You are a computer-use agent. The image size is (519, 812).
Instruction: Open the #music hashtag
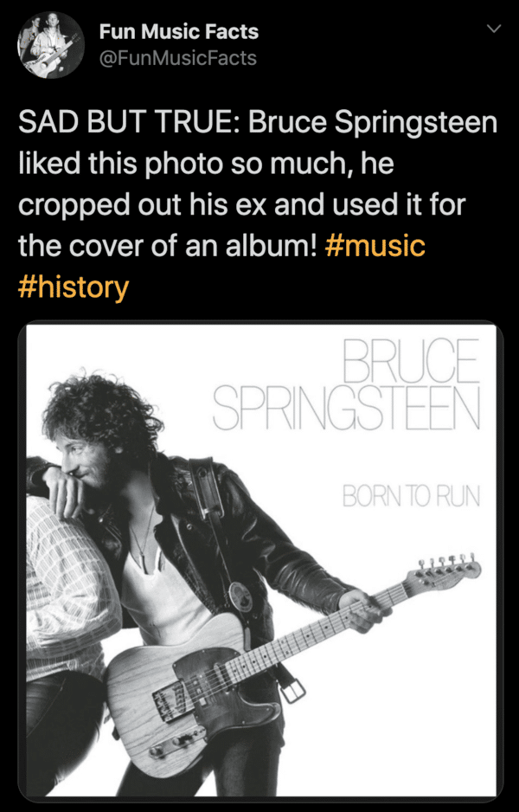point(375,245)
